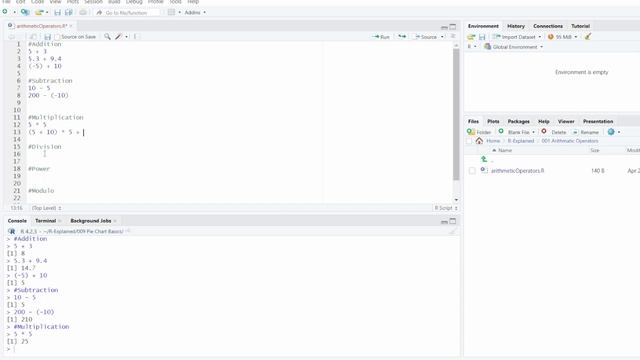Click the editor vertical scrollbar
Viewport: 640px width, 360px height.
456,114
